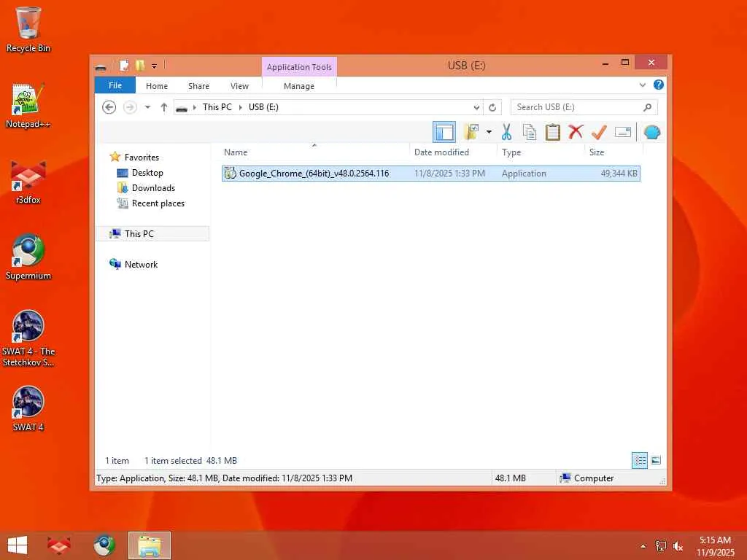Screen dimensions: 747x560
Task: Click the taskbar clock showing 5:15 AM
Action: tap(715, 546)
